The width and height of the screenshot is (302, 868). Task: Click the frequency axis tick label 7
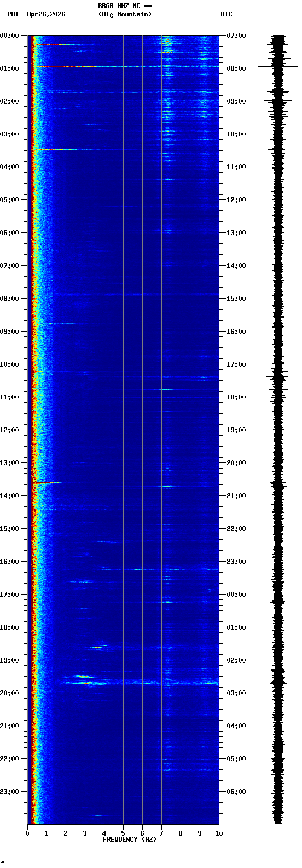(x=161, y=833)
